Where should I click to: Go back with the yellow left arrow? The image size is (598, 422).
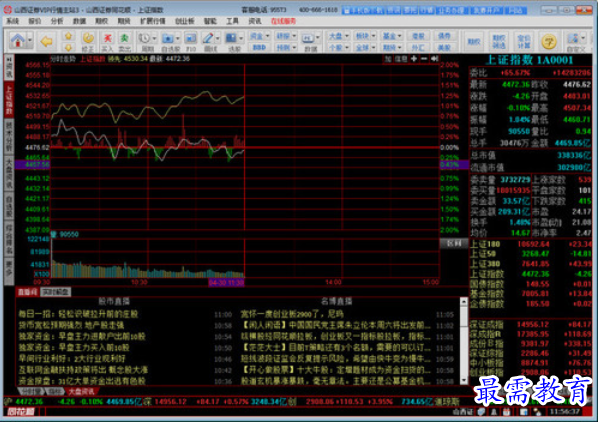pyautogui.click(x=47, y=41)
